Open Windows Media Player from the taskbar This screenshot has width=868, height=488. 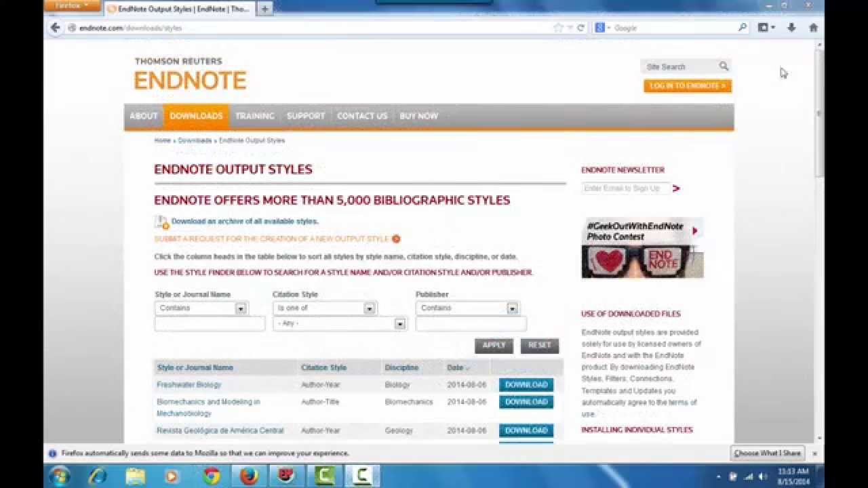pos(172,476)
